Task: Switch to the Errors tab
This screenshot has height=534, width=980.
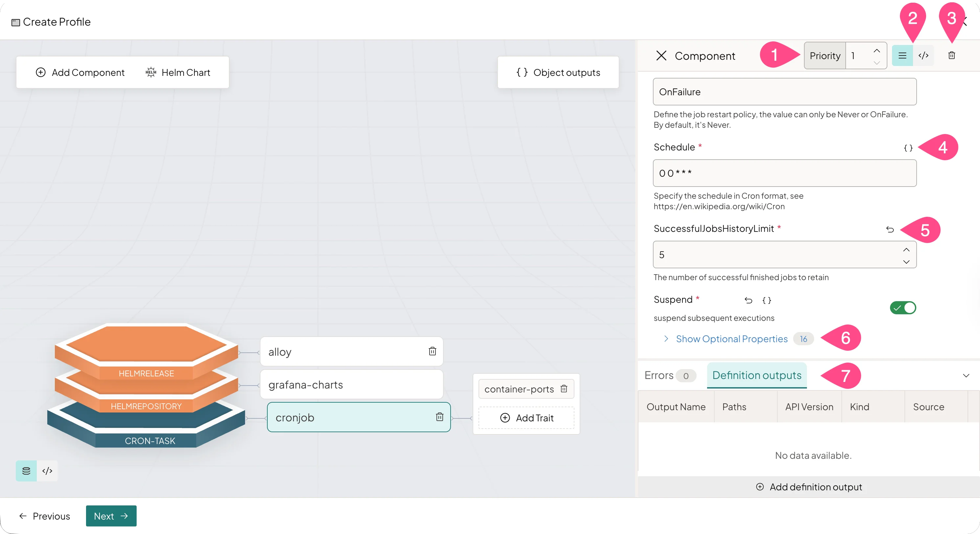Action: (659, 375)
